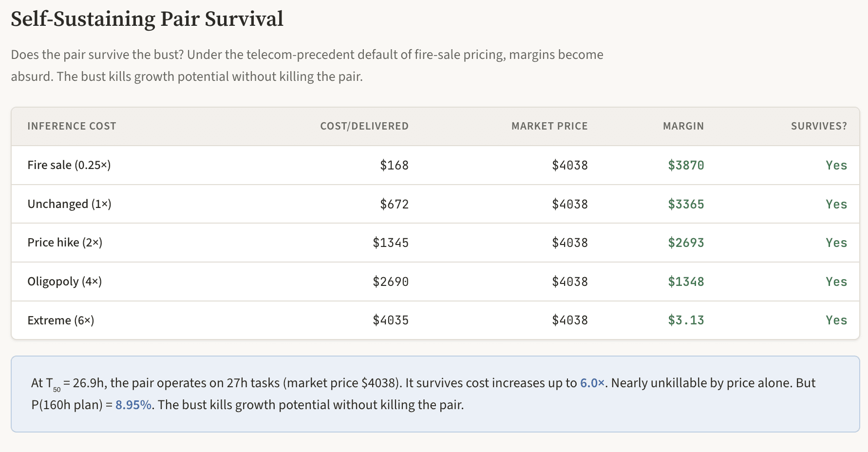Screen dimensions: 868x452
Task: Click the $3870 margin value
Action: coord(685,165)
